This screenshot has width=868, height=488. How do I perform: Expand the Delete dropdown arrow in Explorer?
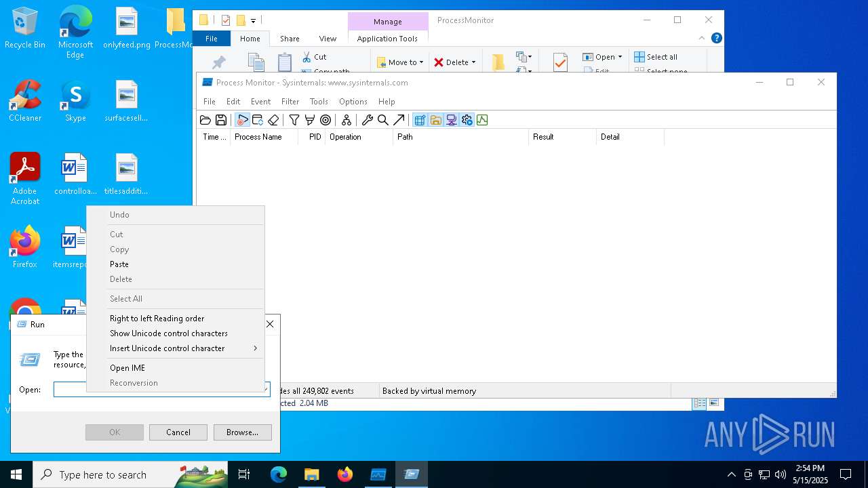tap(473, 62)
